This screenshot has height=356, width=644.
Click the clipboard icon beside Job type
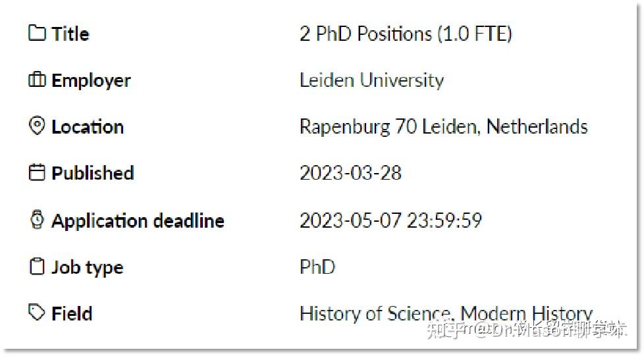(x=37, y=266)
